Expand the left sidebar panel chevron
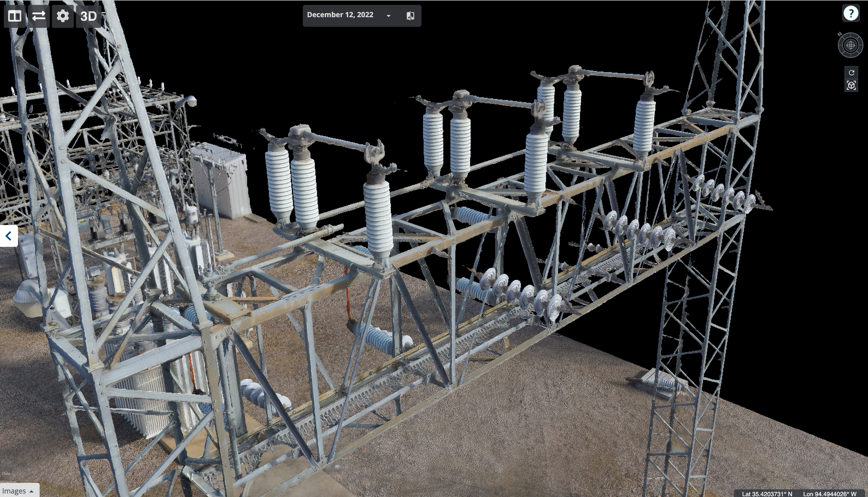 (8, 236)
